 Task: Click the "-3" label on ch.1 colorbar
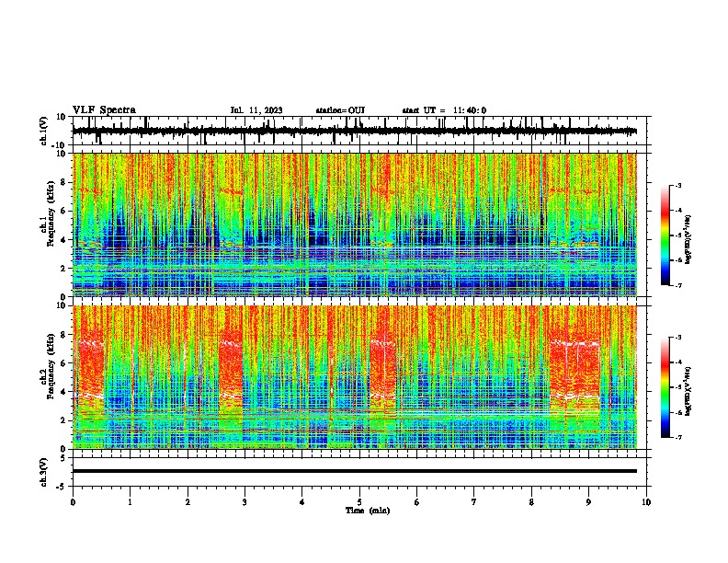(678, 186)
